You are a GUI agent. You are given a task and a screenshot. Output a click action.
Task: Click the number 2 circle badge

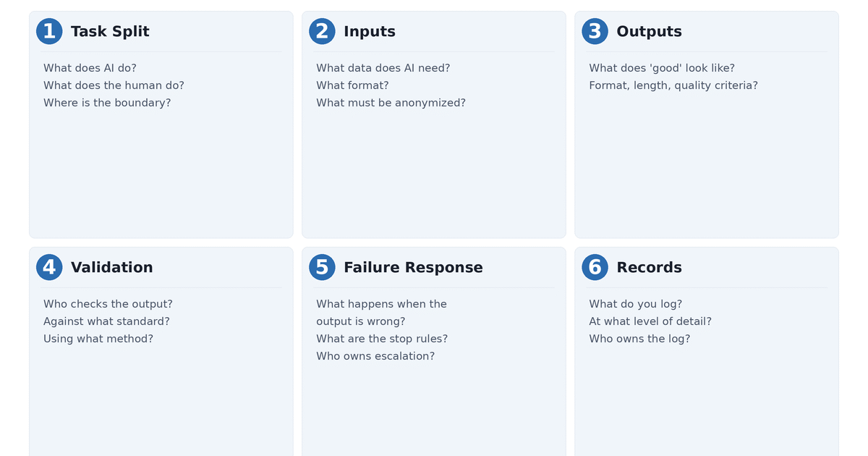322,31
